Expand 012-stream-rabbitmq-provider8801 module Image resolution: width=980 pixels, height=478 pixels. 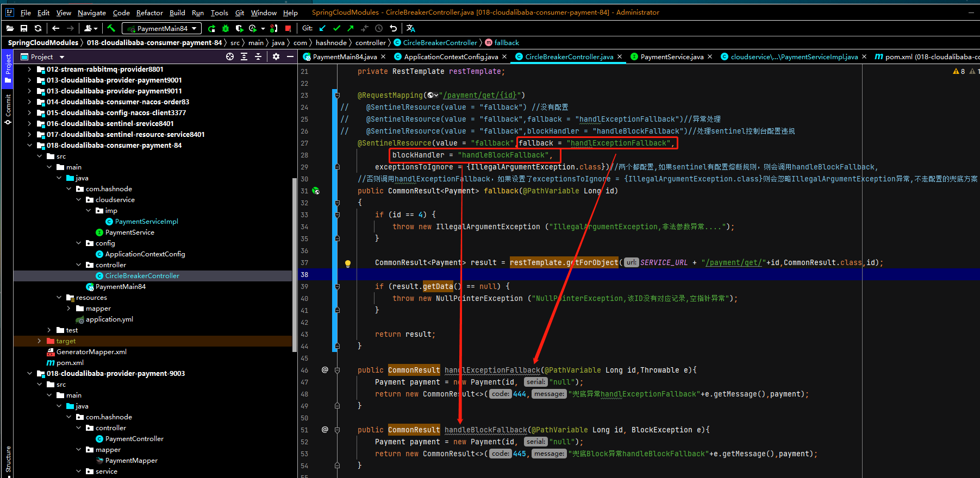pyautogui.click(x=29, y=69)
